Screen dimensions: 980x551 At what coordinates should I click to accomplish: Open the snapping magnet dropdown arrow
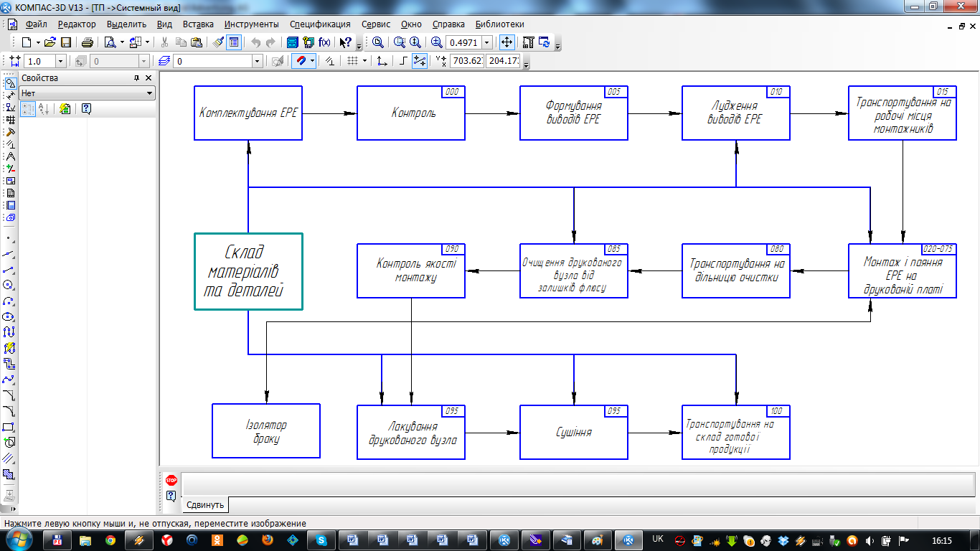[x=313, y=62]
